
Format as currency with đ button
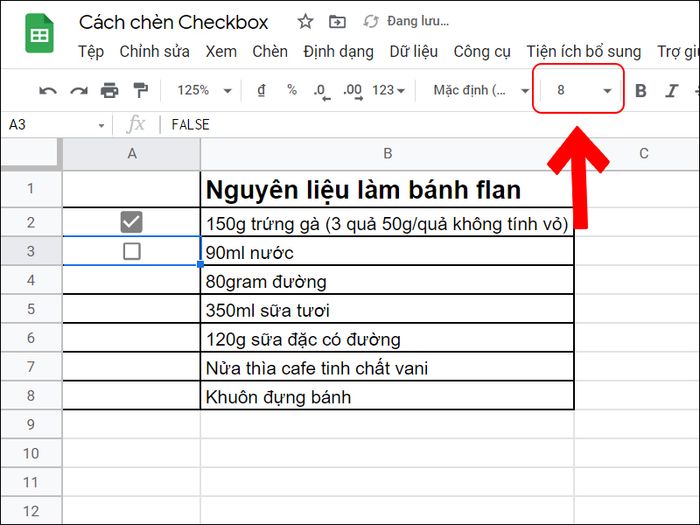pos(261,91)
